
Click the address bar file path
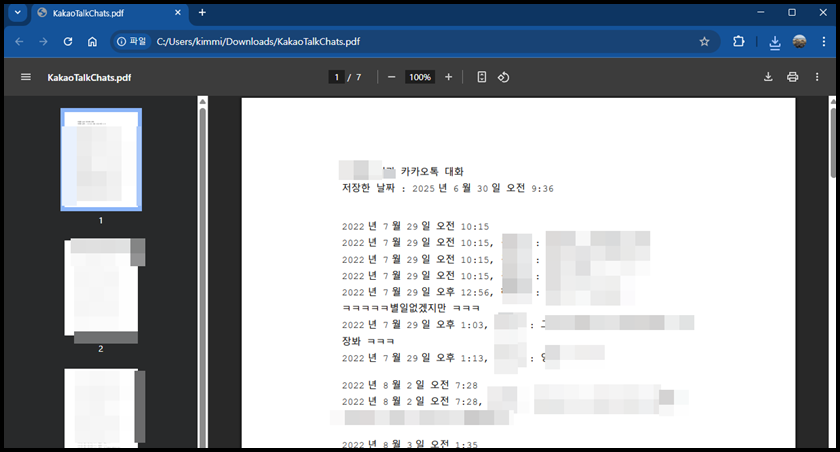click(x=258, y=42)
